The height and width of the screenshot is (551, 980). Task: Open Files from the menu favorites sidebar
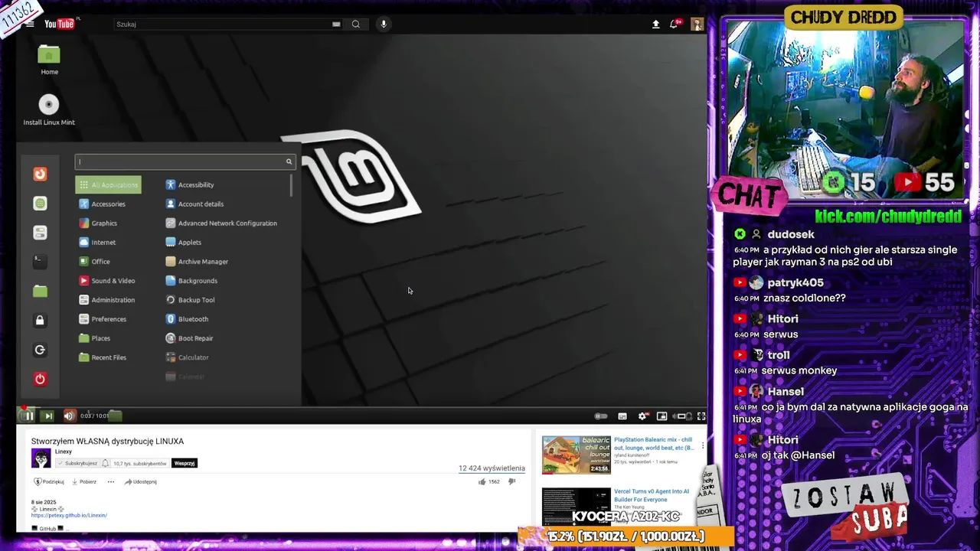tap(40, 291)
